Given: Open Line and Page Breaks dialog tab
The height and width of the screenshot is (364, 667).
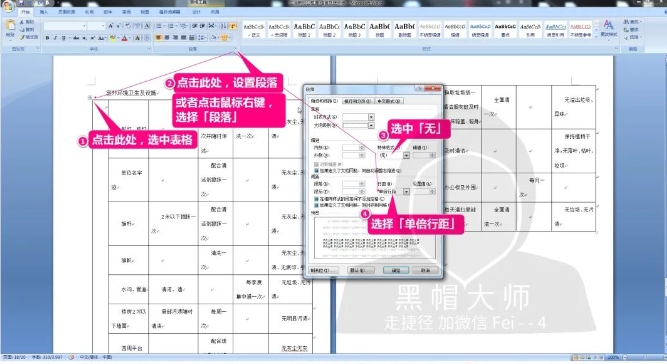Looking at the screenshot, I should 357,101.
